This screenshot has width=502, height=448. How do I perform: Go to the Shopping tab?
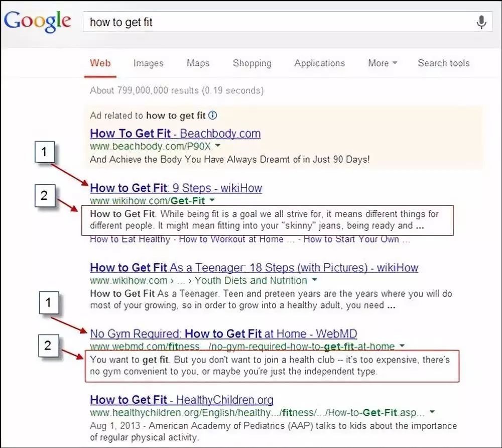pos(252,63)
